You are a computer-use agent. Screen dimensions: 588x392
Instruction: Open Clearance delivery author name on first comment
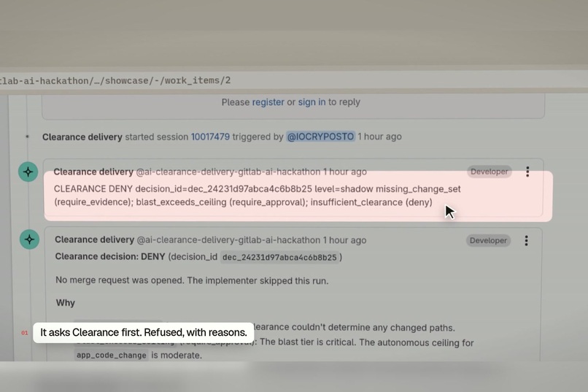point(93,172)
